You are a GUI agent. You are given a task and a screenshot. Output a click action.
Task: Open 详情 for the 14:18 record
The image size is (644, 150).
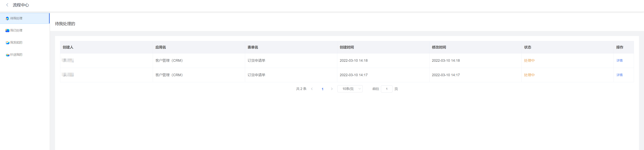coord(619,61)
